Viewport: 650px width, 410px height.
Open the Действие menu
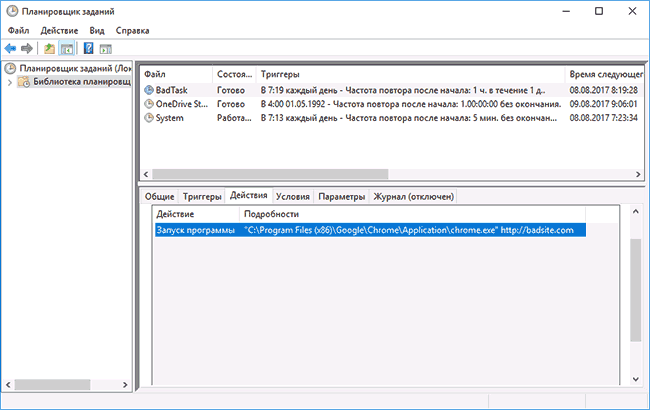(x=62, y=30)
